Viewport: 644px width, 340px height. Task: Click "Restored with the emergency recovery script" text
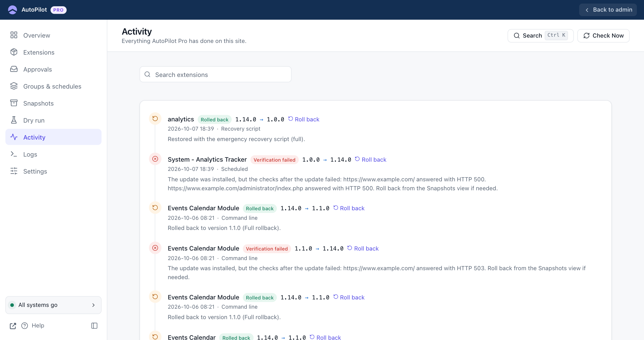[236, 139]
